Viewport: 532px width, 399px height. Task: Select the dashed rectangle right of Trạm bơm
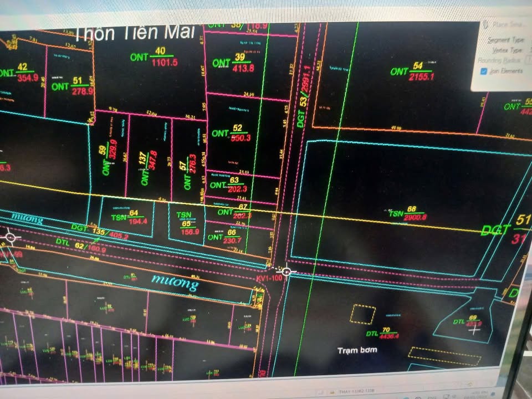pyautogui.click(x=444, y=356)
